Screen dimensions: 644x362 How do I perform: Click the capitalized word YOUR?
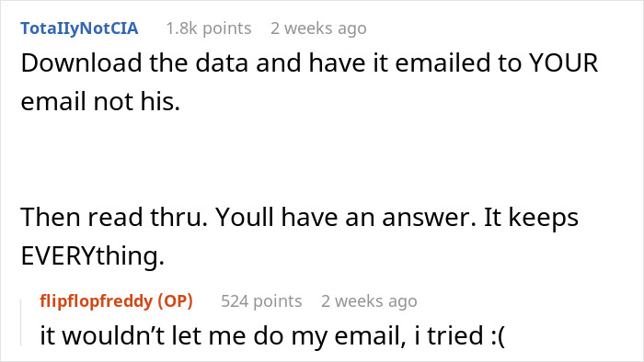coord(563,63)
